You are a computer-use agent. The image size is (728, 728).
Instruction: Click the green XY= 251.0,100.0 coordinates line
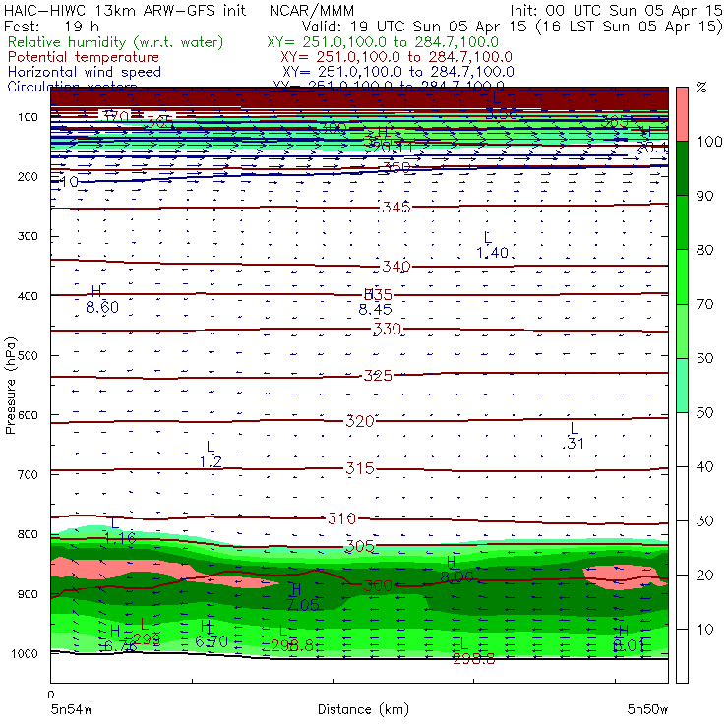coord(383,42)
